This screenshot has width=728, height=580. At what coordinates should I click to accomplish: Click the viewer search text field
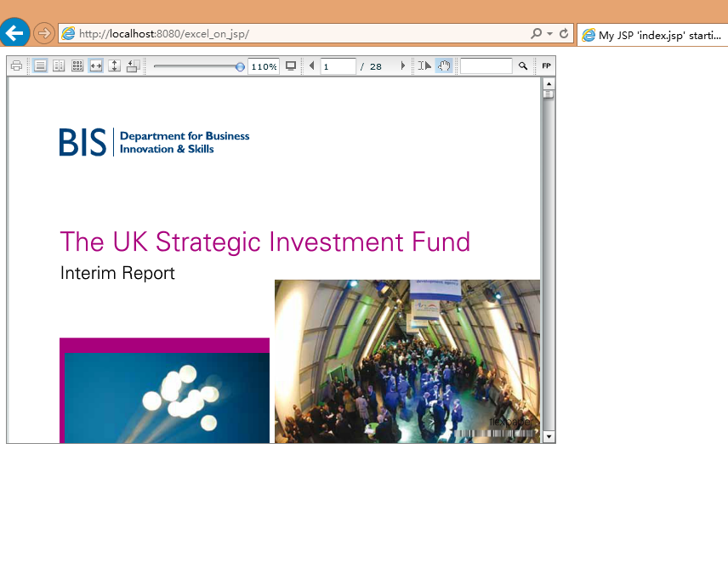pos(486,66)
